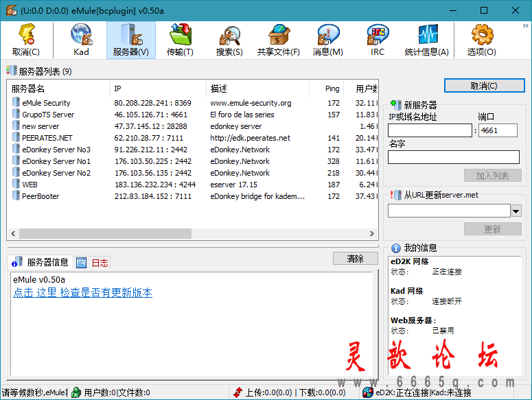Sort servers by IP column header
Image resolution: width=532 pixels, height=400 pixels.
click(158, 89)
